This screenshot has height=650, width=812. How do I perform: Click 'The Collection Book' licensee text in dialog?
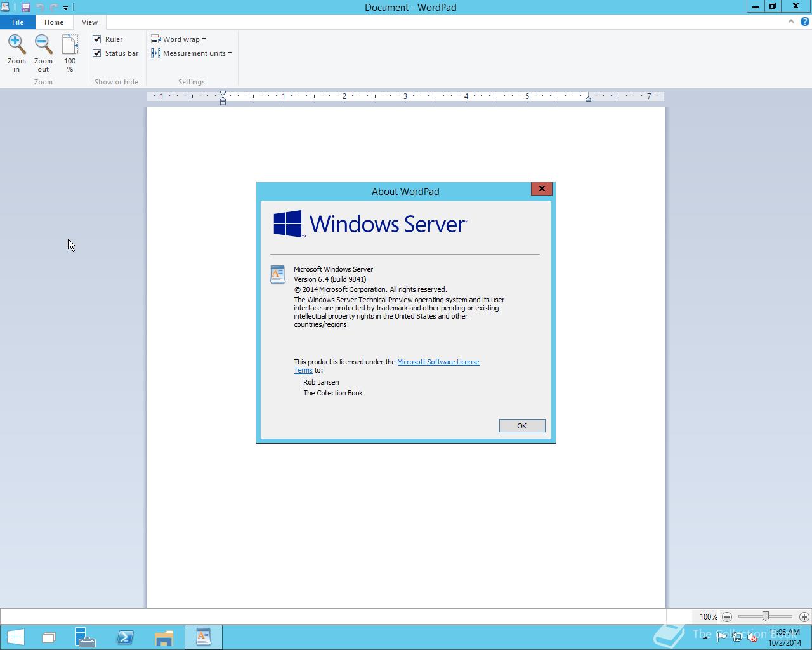tap(333, 393)
